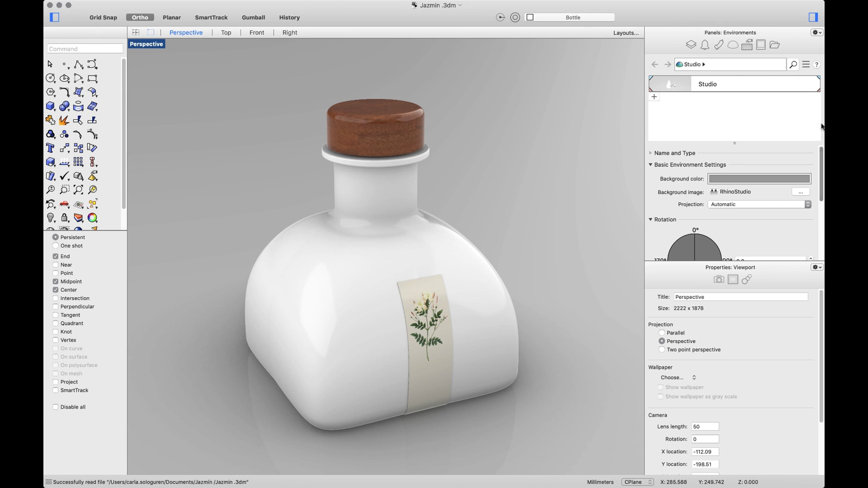Create a Box solid with cube icon

[50, 106]
